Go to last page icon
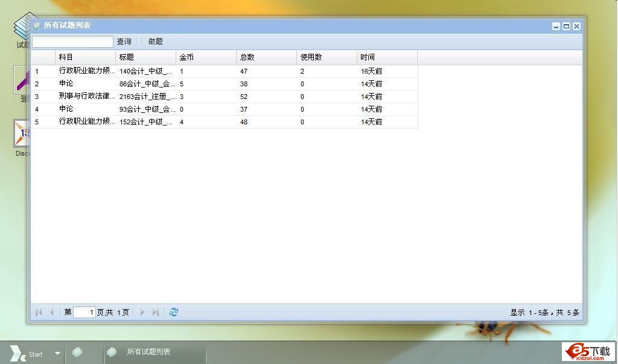 coord(155,312)
